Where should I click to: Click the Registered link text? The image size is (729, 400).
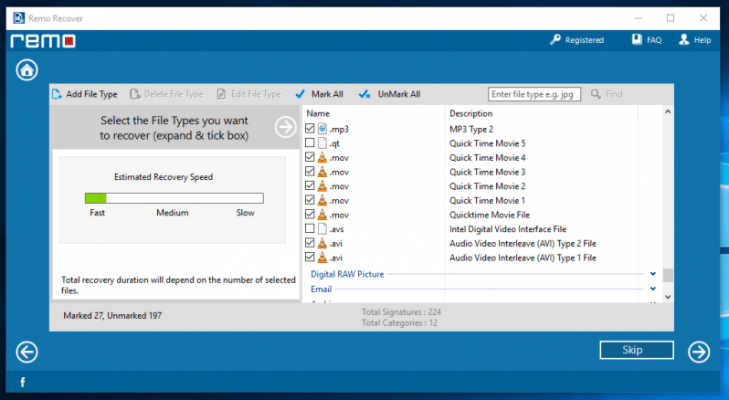coord(584,40)
